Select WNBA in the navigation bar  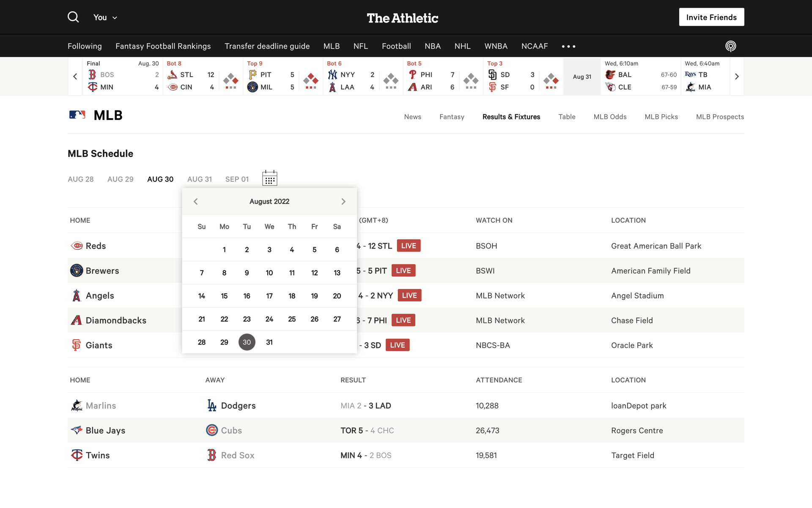(x=496, y=46)
